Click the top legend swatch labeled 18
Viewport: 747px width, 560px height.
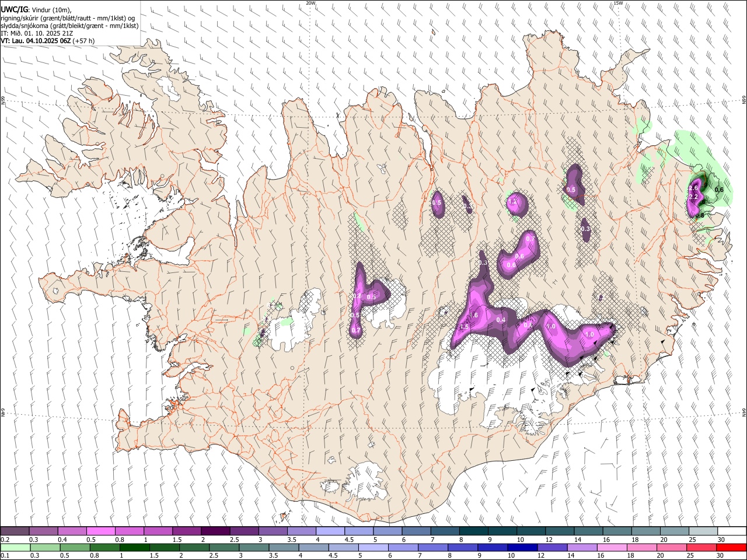645,531
